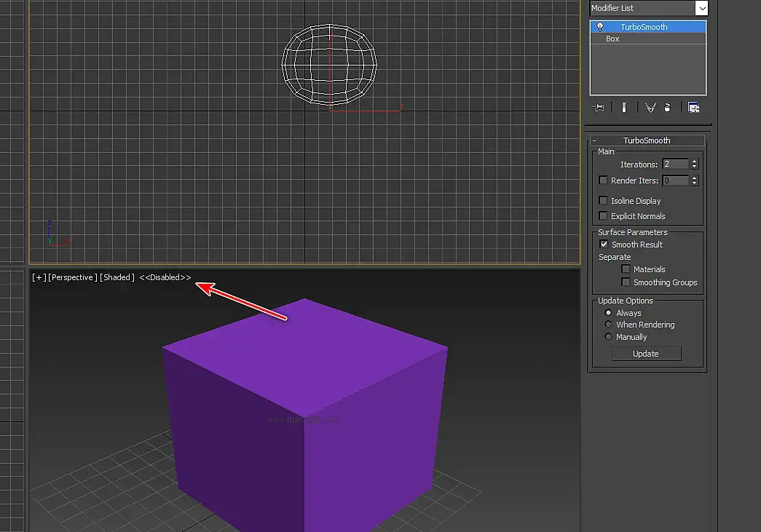The height and width of the screenshot is (532, 761).
Task: Click the wireframe sphere in top viewport
Action: click(x=330, y=65)
